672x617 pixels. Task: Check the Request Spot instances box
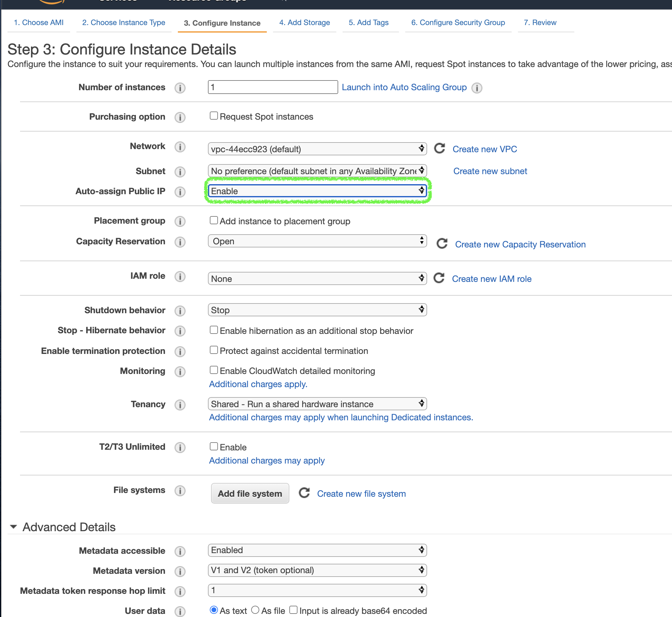(x=214, y=116)
